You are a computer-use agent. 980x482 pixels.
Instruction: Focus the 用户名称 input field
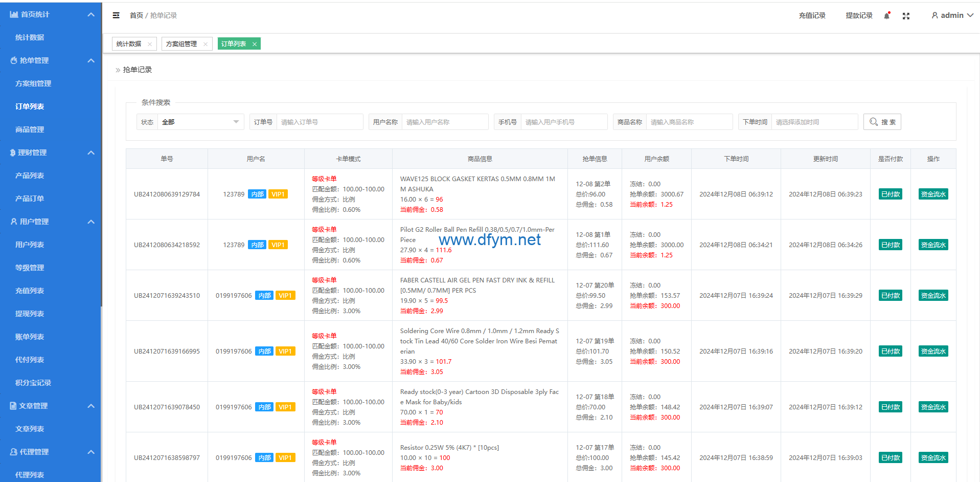[445, 122]
